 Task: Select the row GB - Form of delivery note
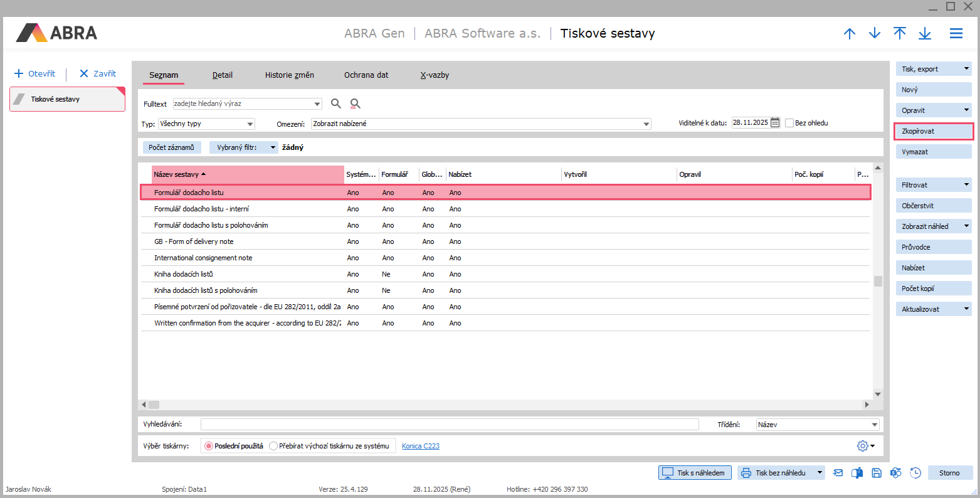(x=505, y=241)
